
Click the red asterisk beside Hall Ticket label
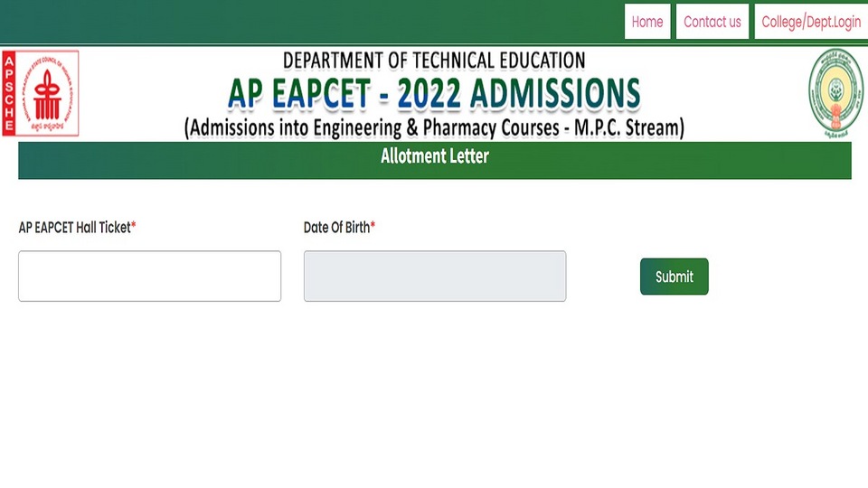(x=134, y=226)
